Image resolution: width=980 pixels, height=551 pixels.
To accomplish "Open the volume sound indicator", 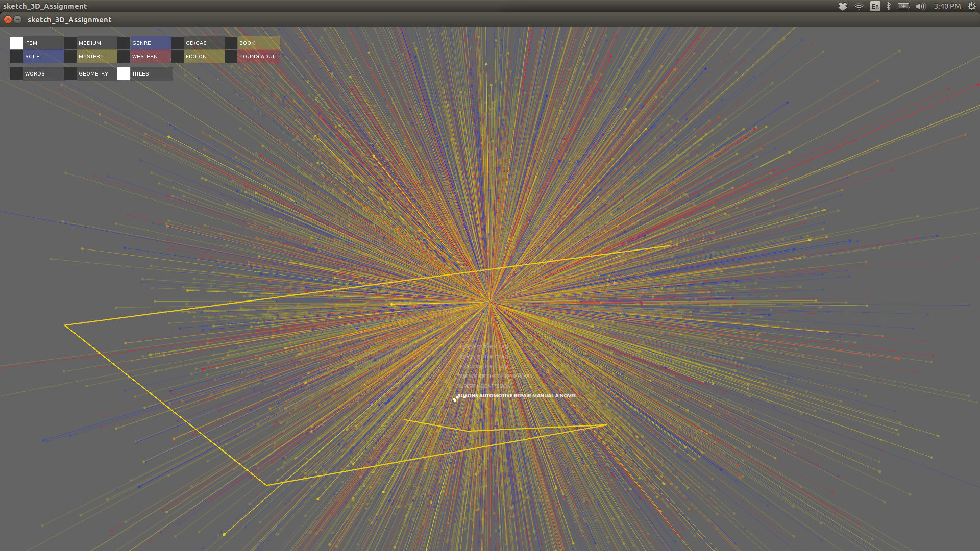I will pyautogui.click(x=920, y=6).
